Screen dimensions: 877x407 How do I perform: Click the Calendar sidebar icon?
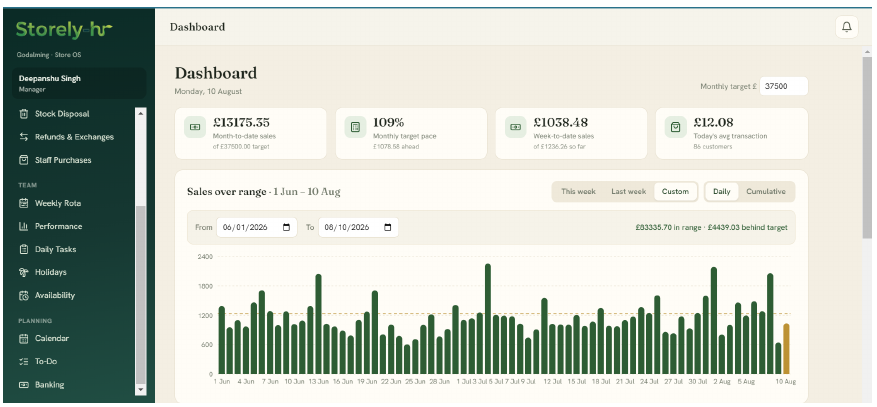(x=23, y=338)
